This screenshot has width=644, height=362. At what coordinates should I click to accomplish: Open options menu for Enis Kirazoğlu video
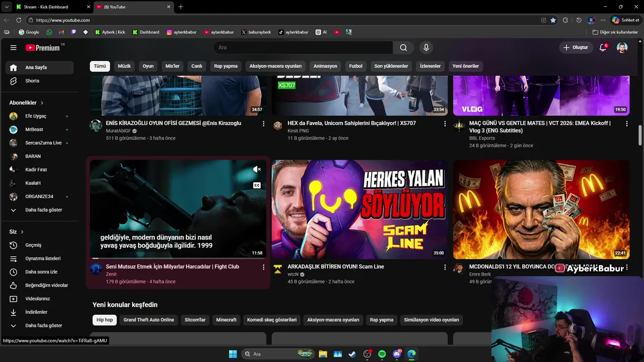(263, 124)
